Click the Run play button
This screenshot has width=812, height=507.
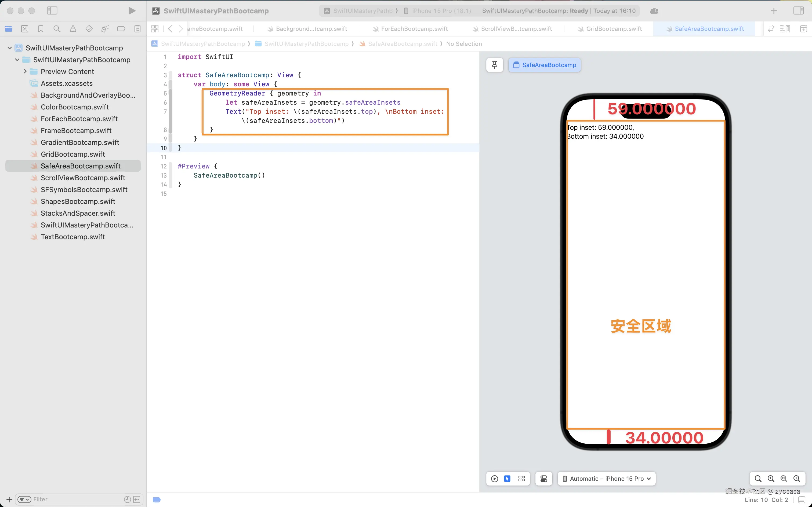point(132,11)
